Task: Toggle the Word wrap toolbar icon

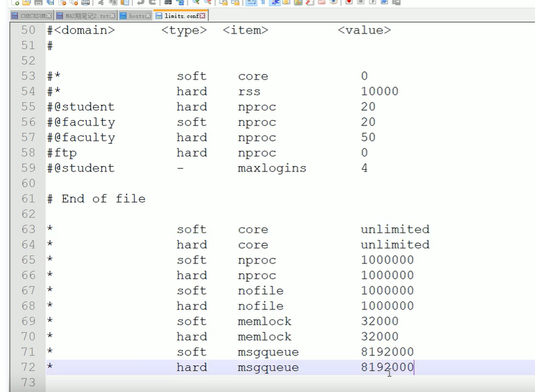Action: 251,2
